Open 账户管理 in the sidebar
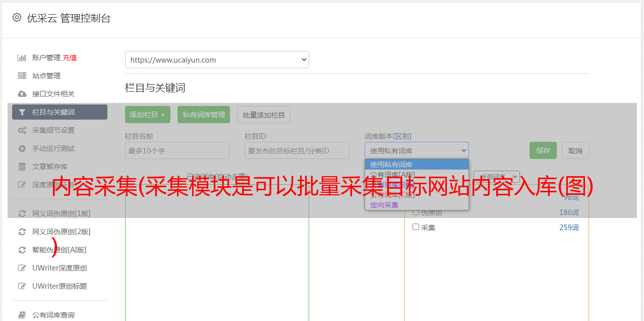This screenshot has height=321, width=644. 46,58
